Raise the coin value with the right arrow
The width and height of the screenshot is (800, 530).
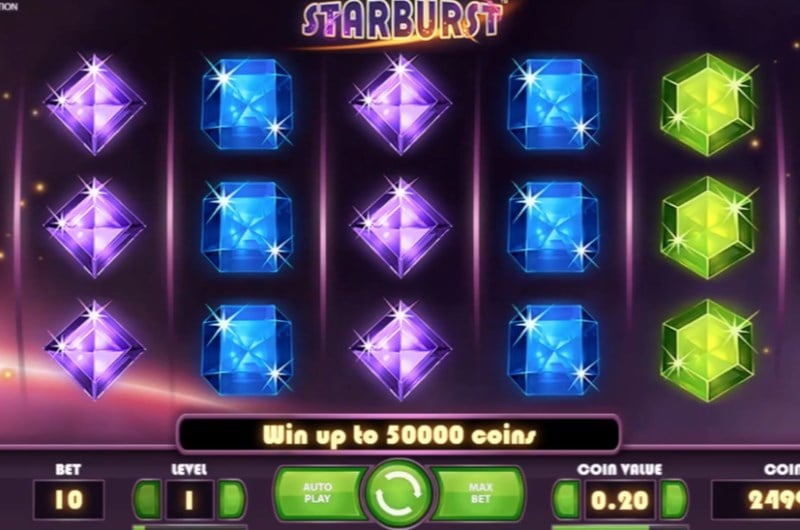pyautogui.click(x=673, y=499)
